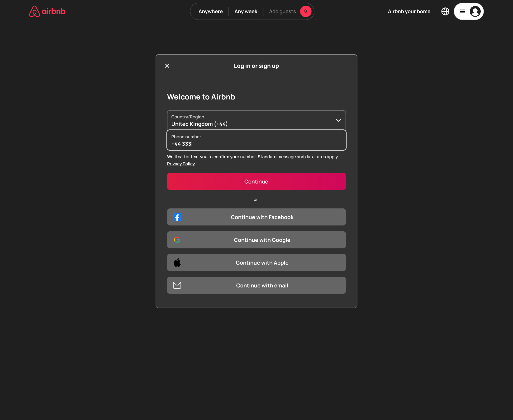513x420 pixels.
Task: Choose Continue with Google
Action: (256, 240)
